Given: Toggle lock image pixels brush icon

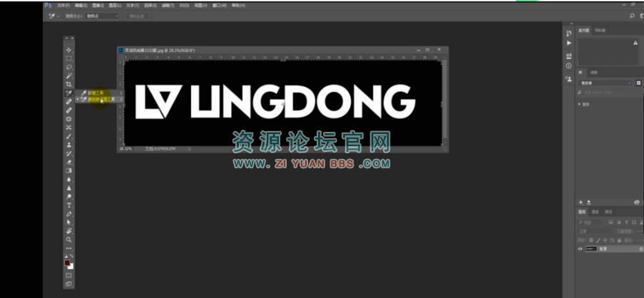Looking at the screenshot, I should point(598,240).
